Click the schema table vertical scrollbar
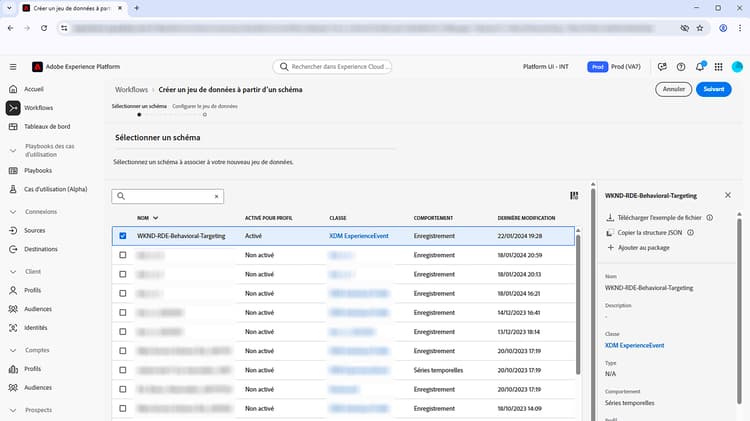 click(578, 304)
